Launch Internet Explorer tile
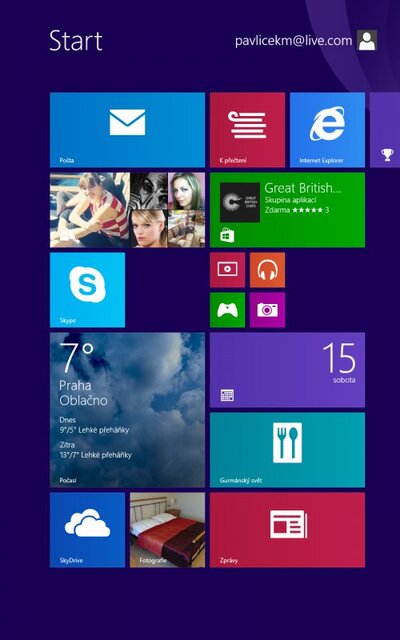400x640 pixels. click(327, 130)
